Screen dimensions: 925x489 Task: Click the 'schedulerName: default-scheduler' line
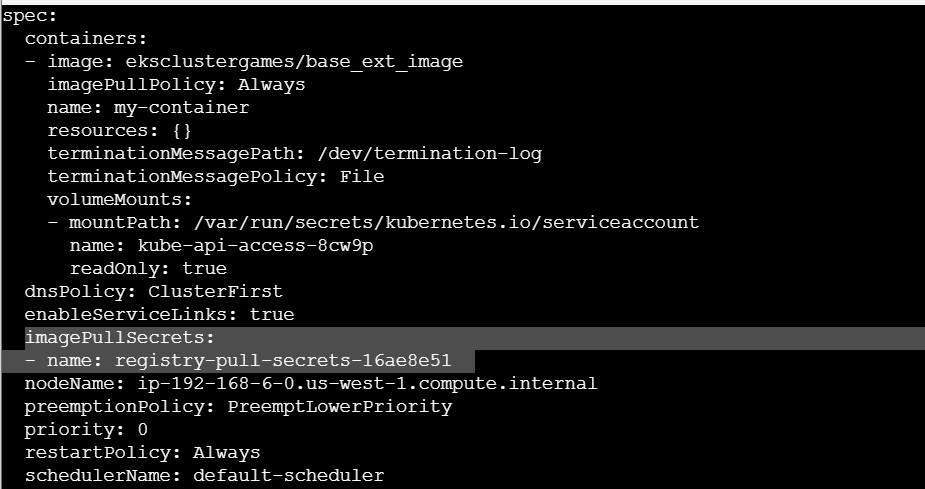click(x=204, y=476)
